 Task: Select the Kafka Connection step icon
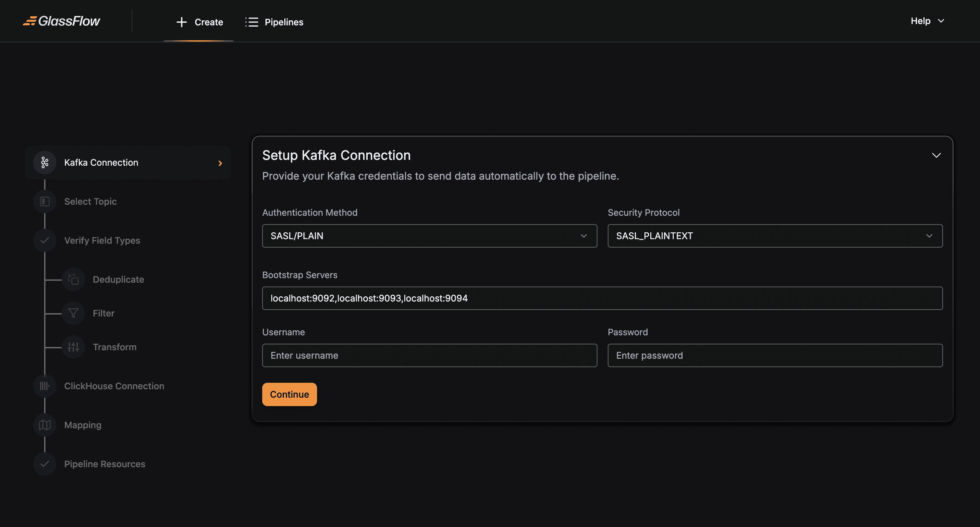[x=44, y=162]
